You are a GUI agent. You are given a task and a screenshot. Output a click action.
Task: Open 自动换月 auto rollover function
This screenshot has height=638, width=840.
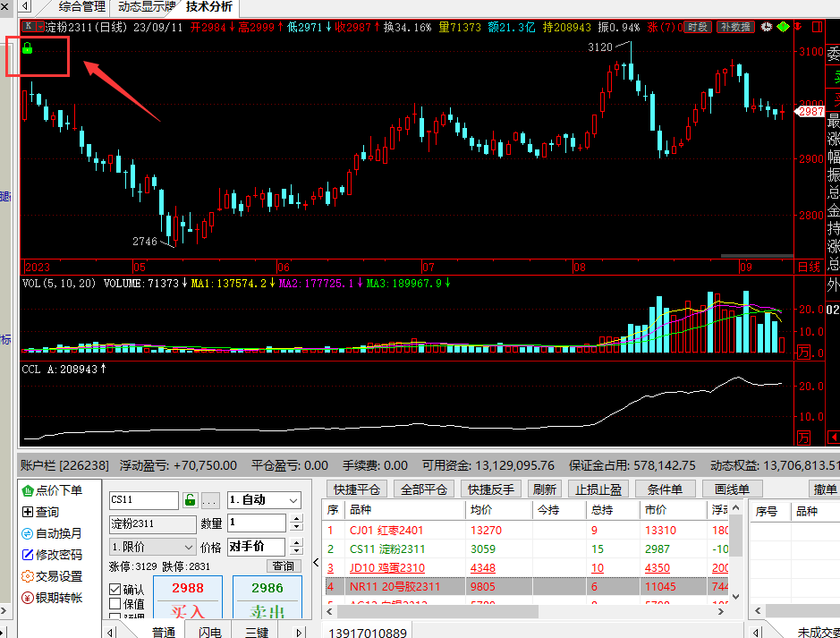click(x=58, y=533)
